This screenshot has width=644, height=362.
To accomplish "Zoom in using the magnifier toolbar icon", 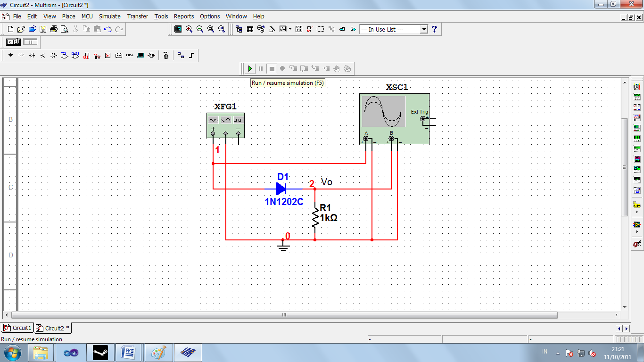I will pos(188,29).
